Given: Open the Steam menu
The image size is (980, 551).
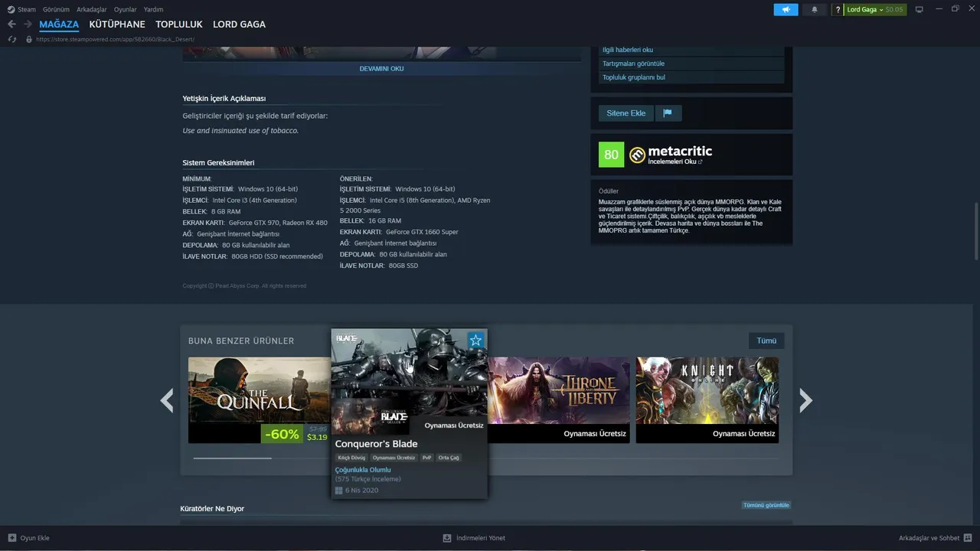Looking at the screenshot, I should (27, 9).
